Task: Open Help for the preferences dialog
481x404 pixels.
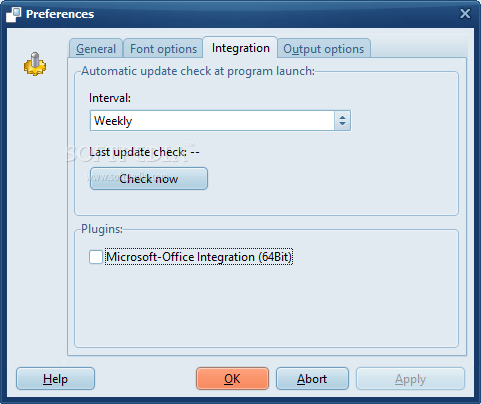Action: tap(55, 379)
